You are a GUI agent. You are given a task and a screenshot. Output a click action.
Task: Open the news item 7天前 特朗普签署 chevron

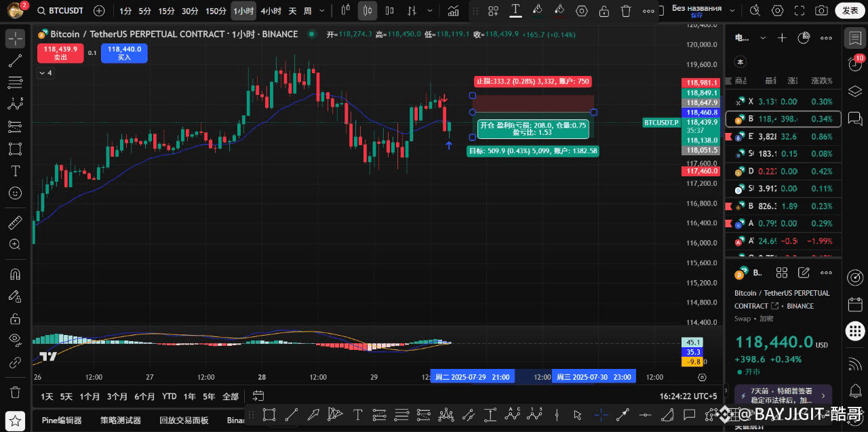click(x=824, y=395)
